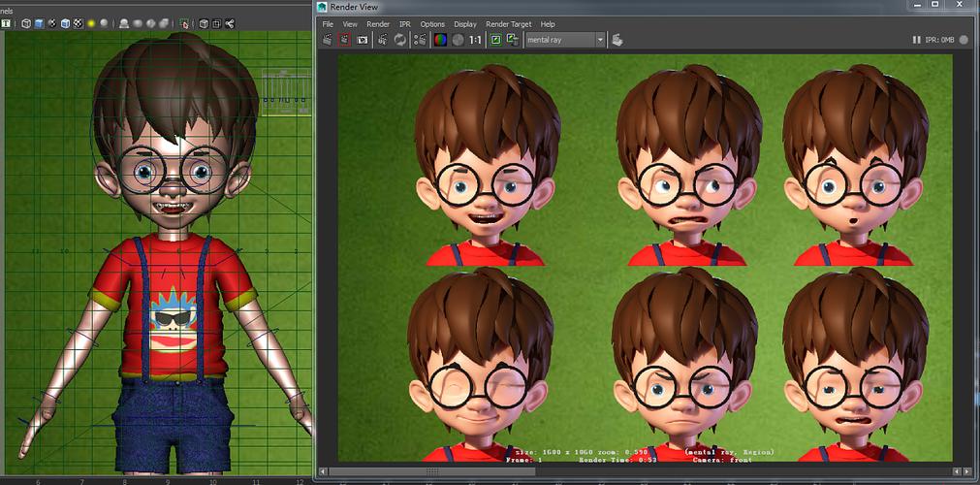This screenshot has width=980, height=485.
Task: Toggle the depth of field icon
Action: (164, 24)
